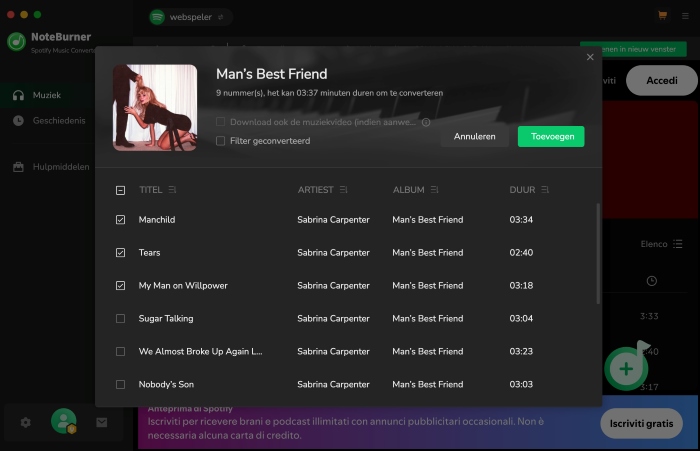Toggle the select-all checkbox in header
The width and height of the screenshot is (700, 451).
pos(121,190)
